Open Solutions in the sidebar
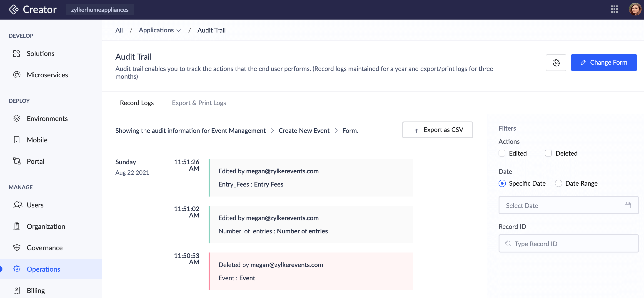The image size is (644, 298). (x=51, y=53)
